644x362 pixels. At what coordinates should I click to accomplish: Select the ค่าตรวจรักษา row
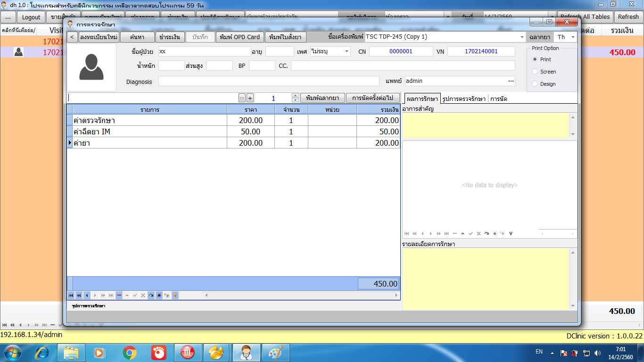233,120
